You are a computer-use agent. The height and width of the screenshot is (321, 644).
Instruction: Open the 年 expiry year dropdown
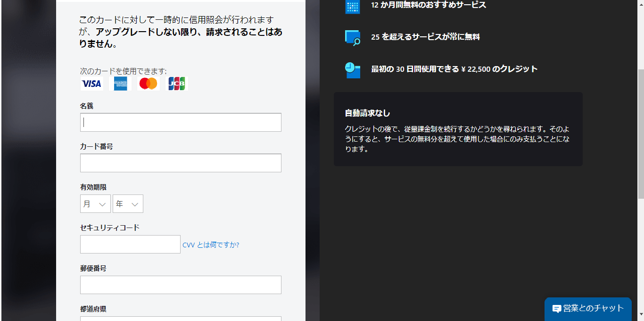[128, 204]
